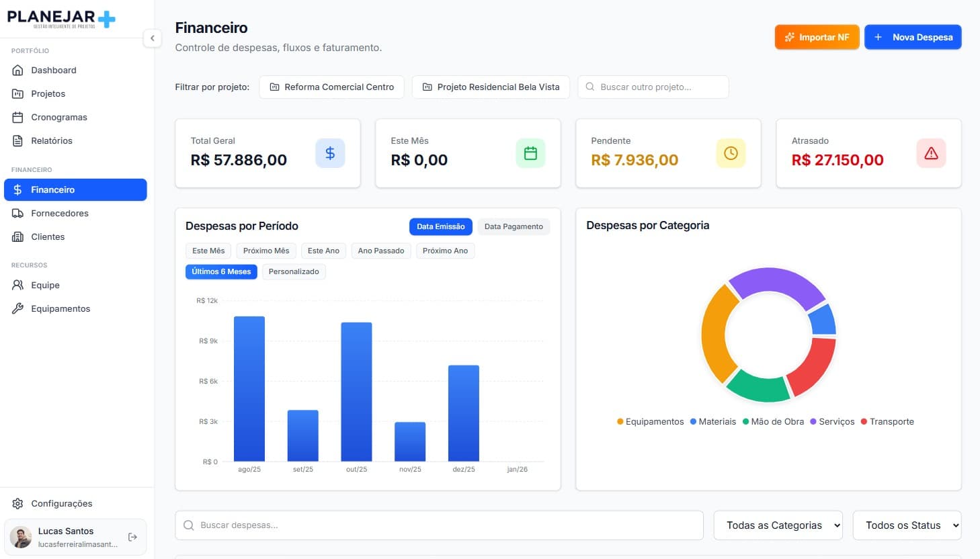Open the Todos os Status dropdown
The width and height of the screenshot is (980, 559).
coord(907,525)
